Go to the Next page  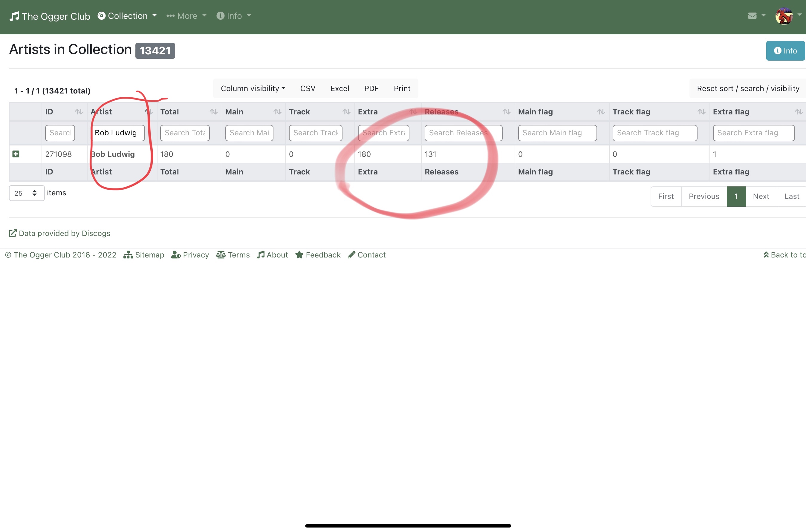[761, 196]
